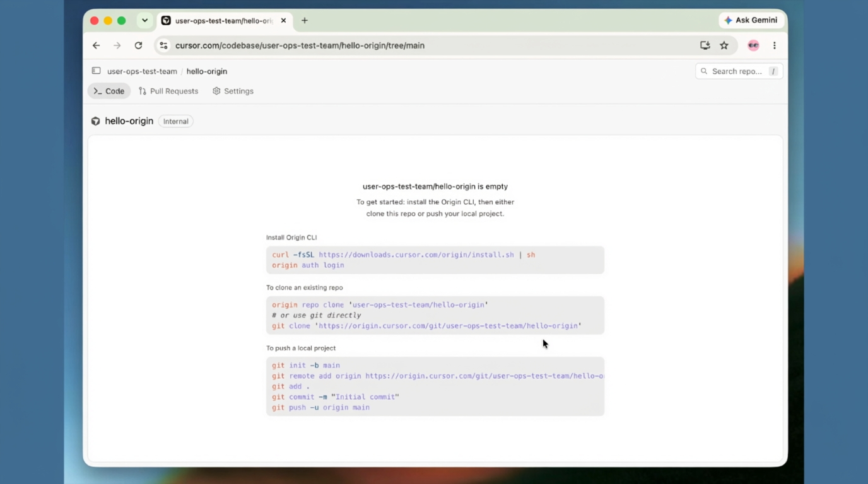The image size is (868, 484).
Task: Click the curl install.sh command line
Action: pos(404,255)
